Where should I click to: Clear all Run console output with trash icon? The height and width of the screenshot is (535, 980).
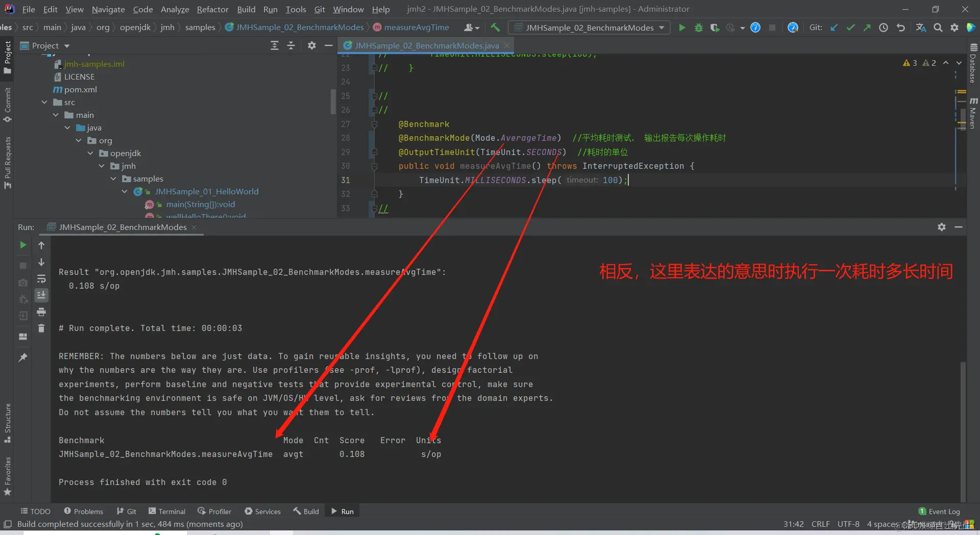click(x=41, y=328)
